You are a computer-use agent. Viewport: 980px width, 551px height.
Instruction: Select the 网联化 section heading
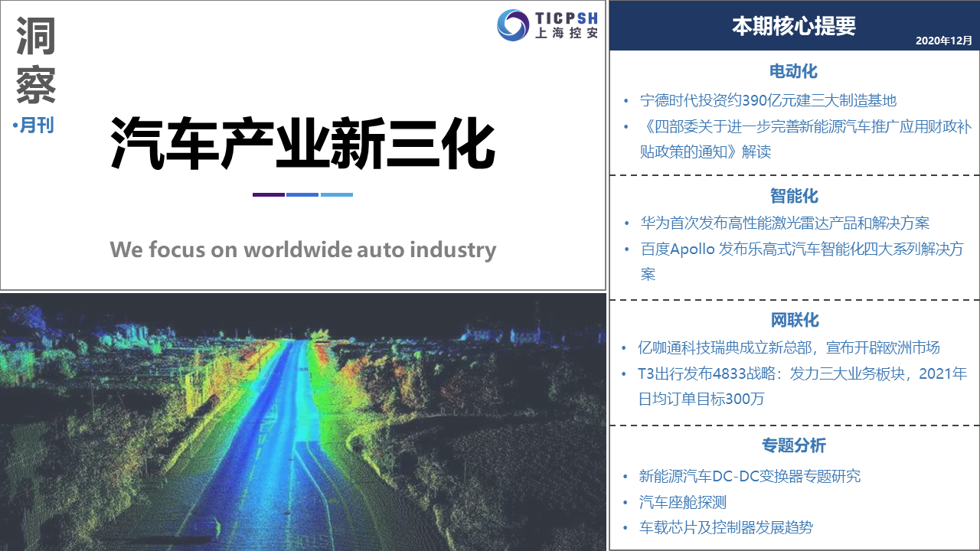coord(793,320)
